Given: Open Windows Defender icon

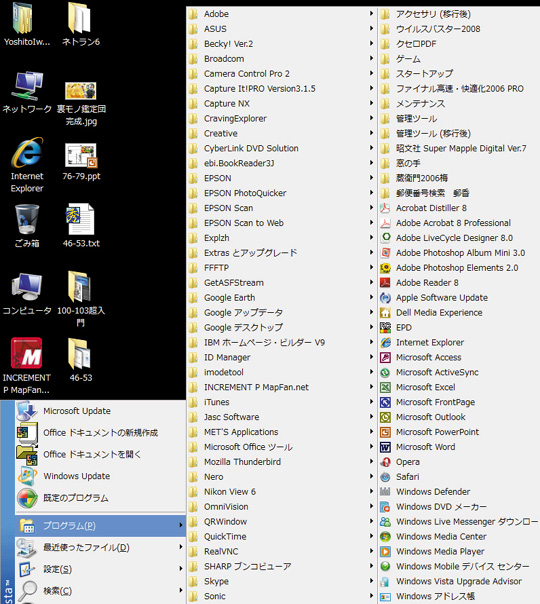Looking at the screenshot, I should (385, 492).
